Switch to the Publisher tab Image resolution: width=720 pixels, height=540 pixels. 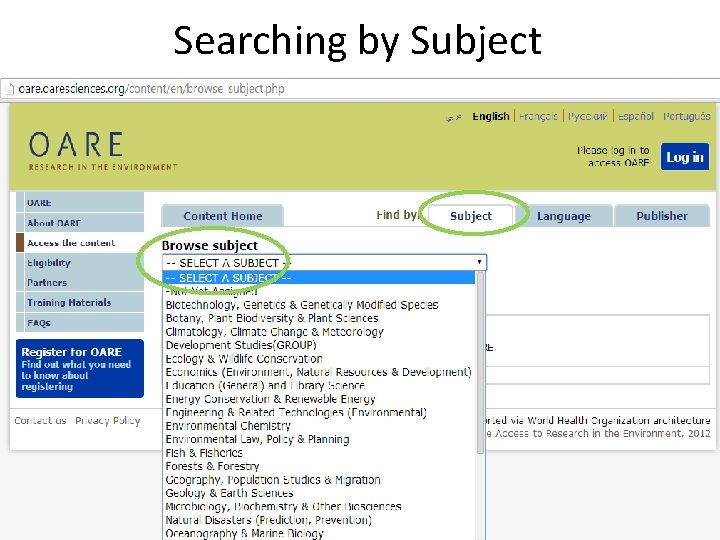coord(662,216)
